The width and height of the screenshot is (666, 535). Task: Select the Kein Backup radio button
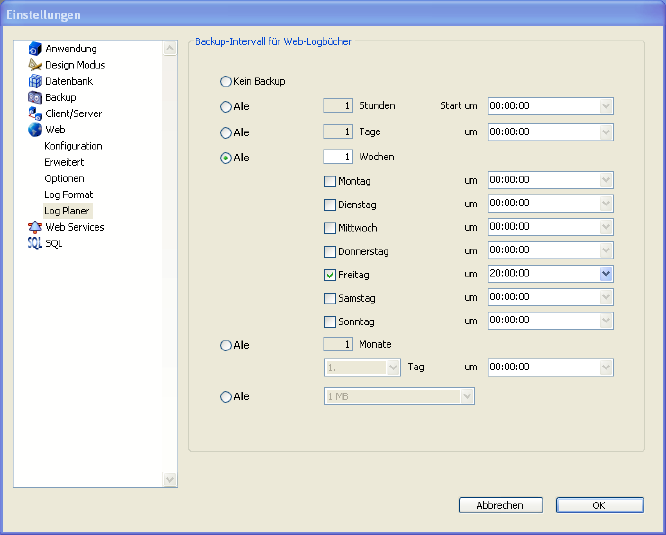(x=226, y=81)
